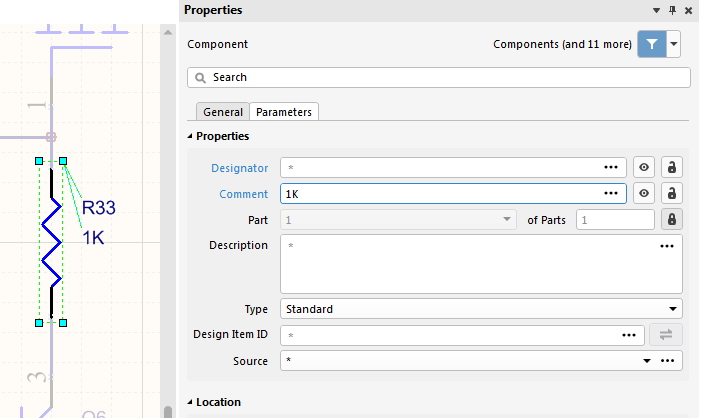702x418 pixels.
Task: Expand the Source dropdown arrow
Action: tap(646, 361)
